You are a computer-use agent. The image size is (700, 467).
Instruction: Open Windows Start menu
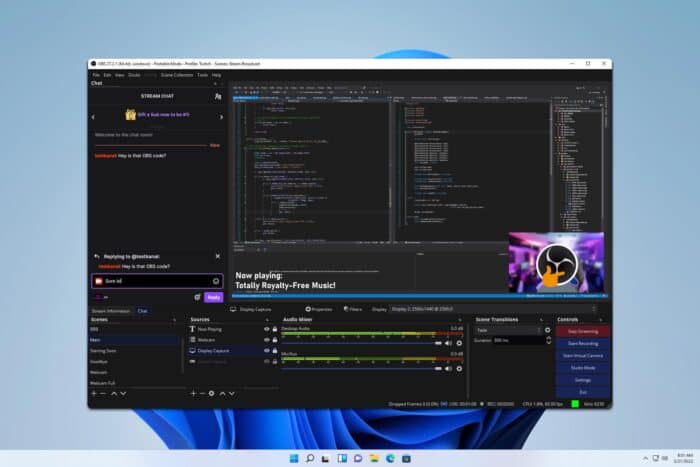(x=294, y=459)
